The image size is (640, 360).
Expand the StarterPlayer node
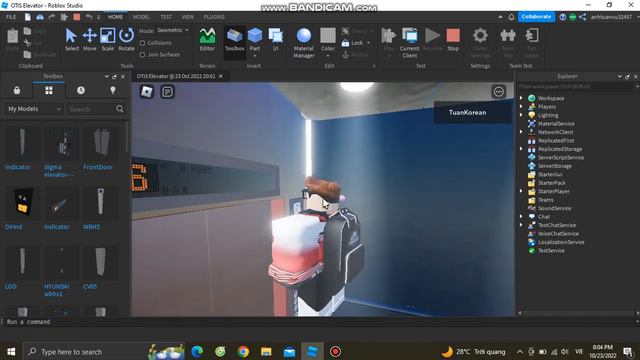[521, 191]
